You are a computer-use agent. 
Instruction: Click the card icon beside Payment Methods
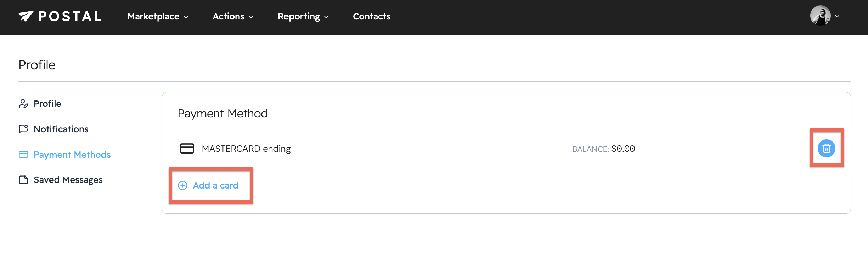23,155
